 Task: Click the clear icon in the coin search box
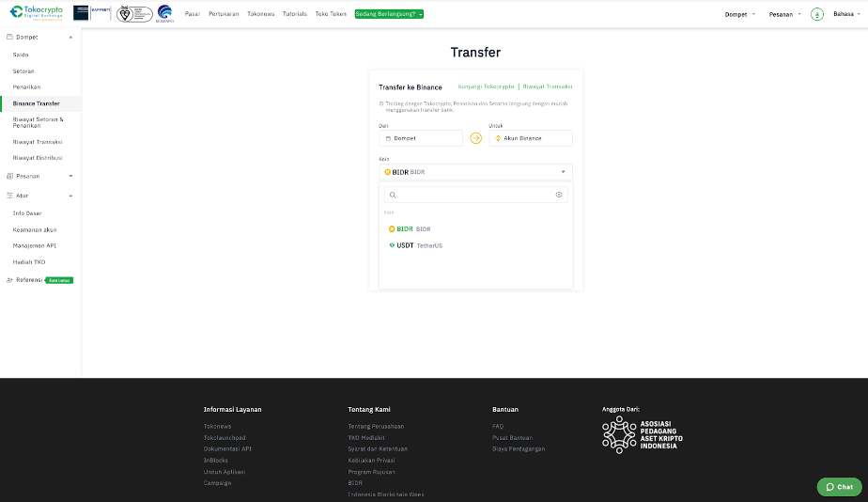point(559,195)
